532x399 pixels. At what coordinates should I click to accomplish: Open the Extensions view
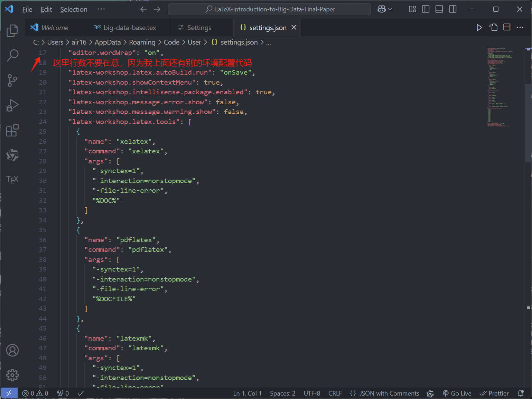tap(12, 131)
